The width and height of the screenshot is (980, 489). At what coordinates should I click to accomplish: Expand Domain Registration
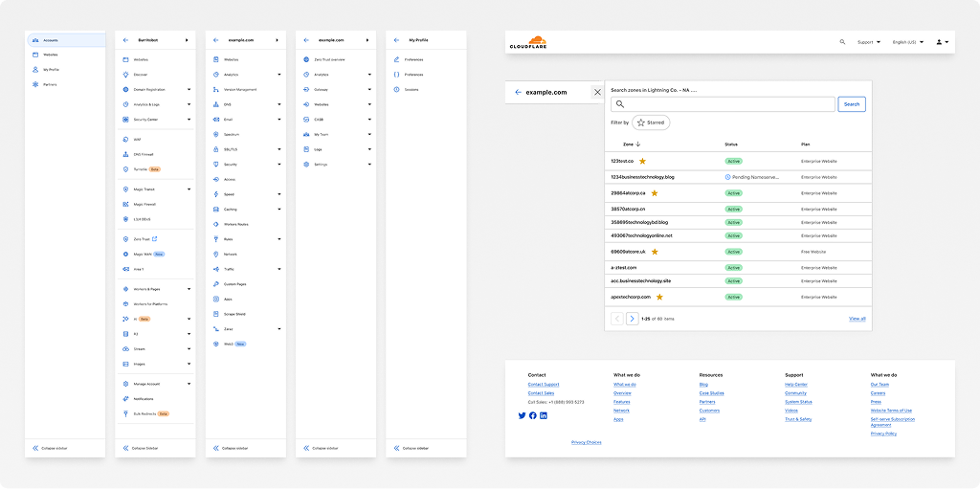click(189, 89)
